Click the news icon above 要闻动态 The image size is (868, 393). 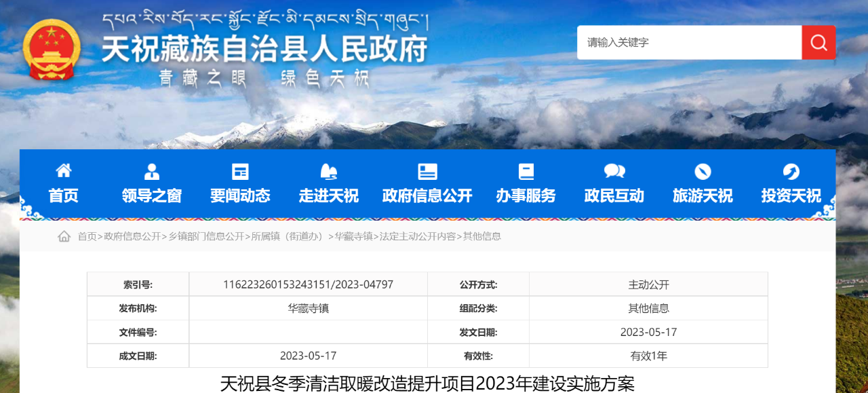click(x=240, y=171)
